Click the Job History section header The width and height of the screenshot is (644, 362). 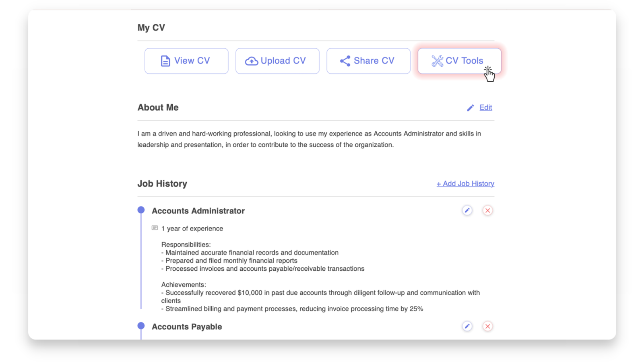(x=162, y=183)
